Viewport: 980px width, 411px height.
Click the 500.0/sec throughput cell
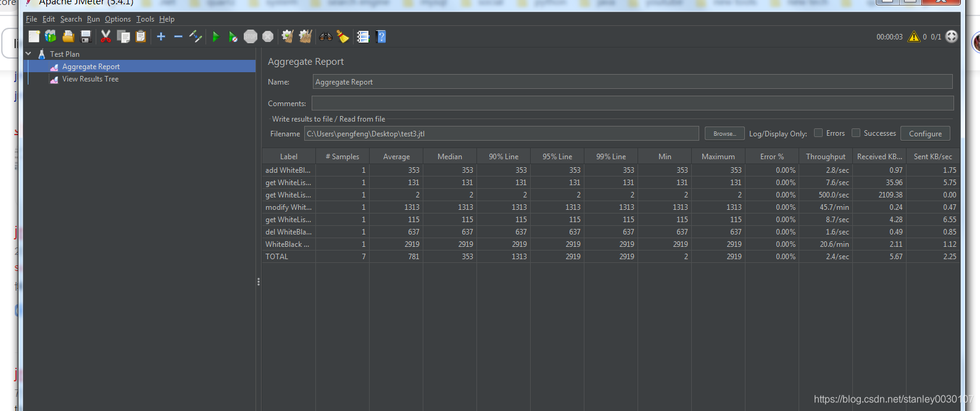pos(826,195)
